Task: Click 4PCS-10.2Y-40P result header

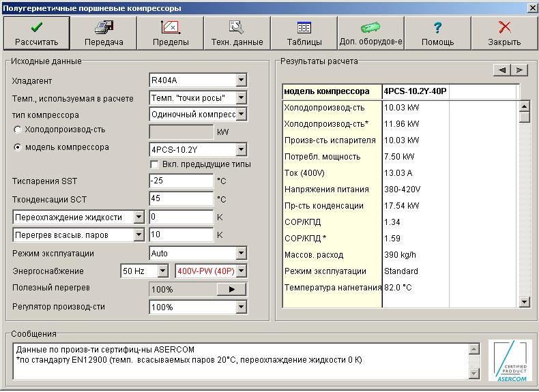Action: coord(416,91)
